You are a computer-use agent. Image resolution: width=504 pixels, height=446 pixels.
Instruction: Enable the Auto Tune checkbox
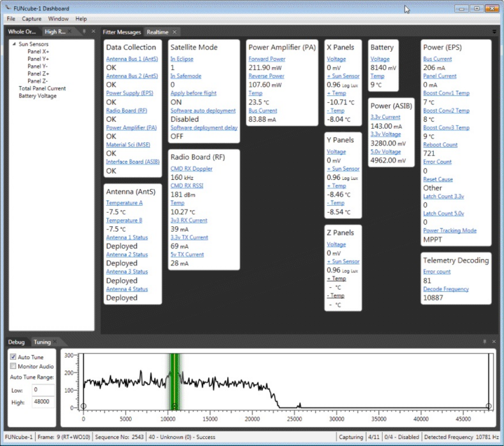[13, 357]
